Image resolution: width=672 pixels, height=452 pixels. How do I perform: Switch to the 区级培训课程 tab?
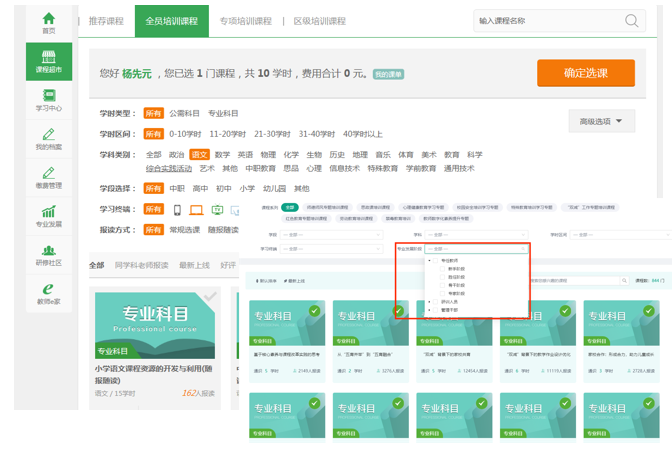pos(320,21)
